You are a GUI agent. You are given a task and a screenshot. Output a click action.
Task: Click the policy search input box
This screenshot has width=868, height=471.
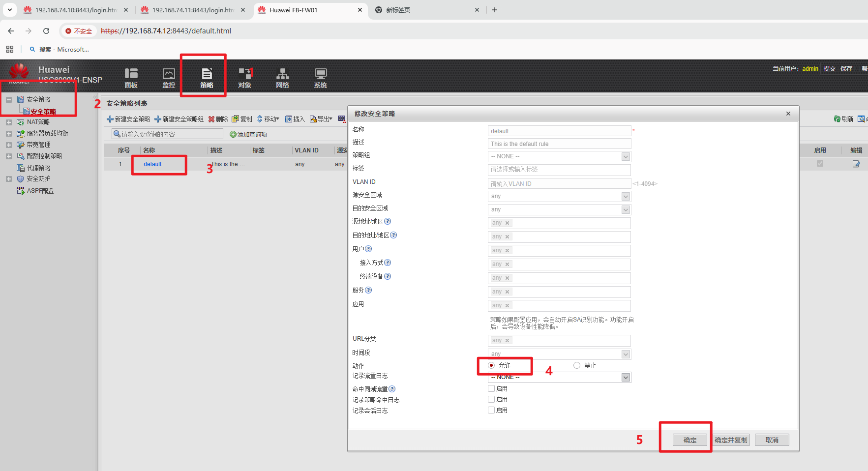point(167,134)
